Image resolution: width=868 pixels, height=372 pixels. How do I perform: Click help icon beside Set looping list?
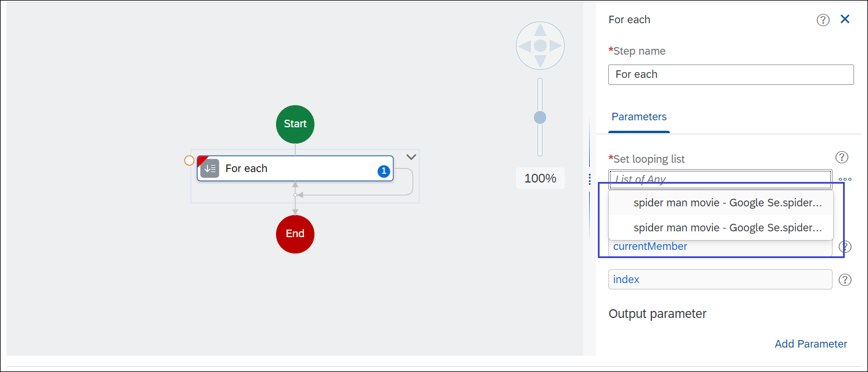(x=841, y=157)
